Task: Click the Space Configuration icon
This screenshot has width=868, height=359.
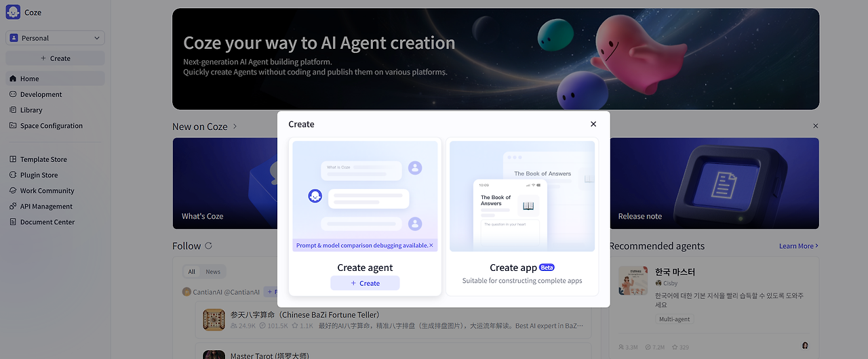Action: click(x=13, y=125)
